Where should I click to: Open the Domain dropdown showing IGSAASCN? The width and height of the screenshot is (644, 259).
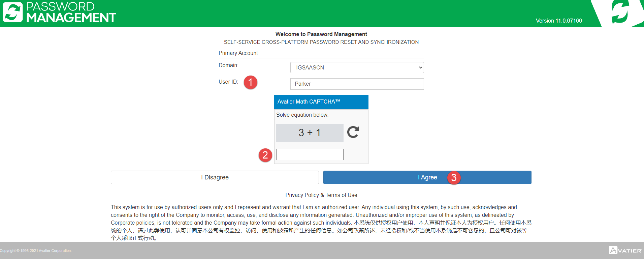(x=357, y=67)
